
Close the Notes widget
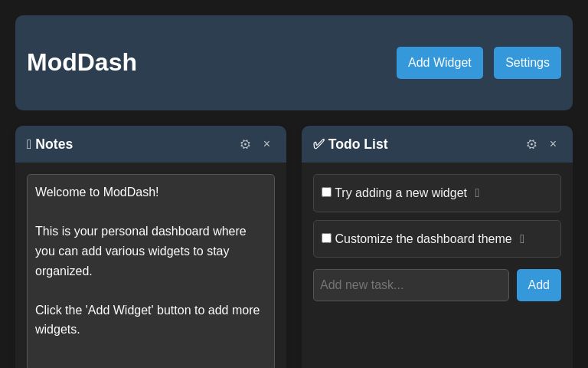coord(266,144)
